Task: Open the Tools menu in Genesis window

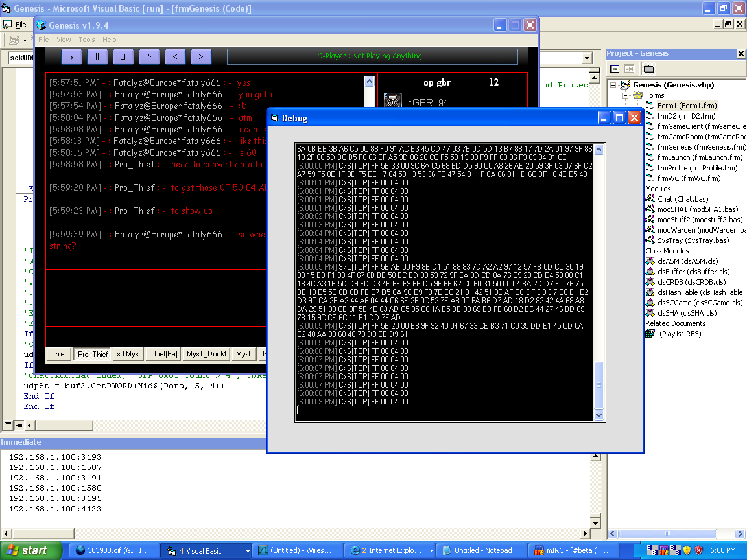Action: click(x=87, y=40)
